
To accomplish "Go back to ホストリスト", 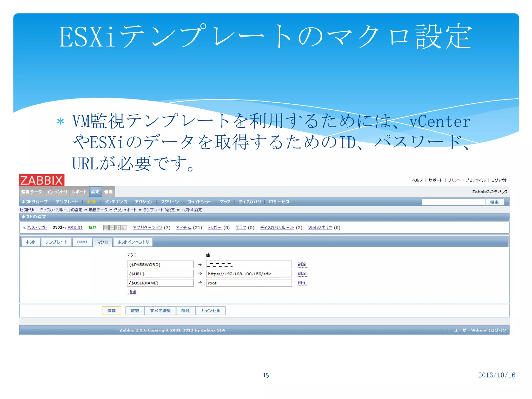I will tap(37, 228).
